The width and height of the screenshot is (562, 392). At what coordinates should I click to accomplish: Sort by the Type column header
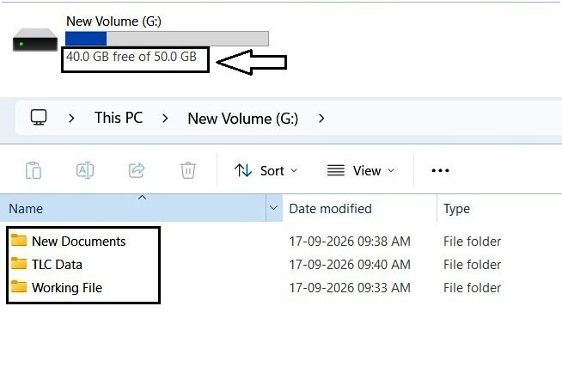(x=456, y=209)
